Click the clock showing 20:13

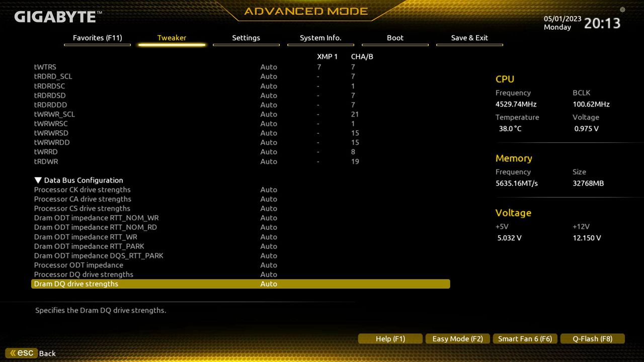coord(602,23)
